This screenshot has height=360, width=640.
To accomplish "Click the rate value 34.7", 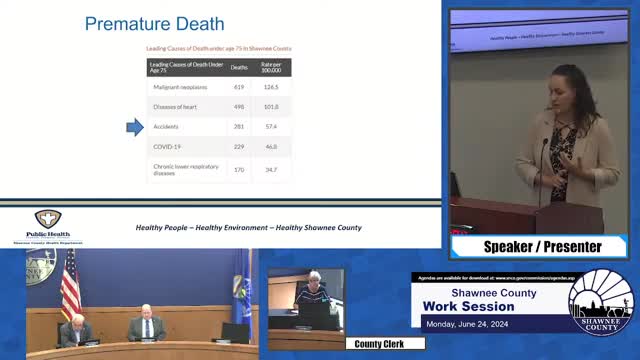I will point(271,170).
